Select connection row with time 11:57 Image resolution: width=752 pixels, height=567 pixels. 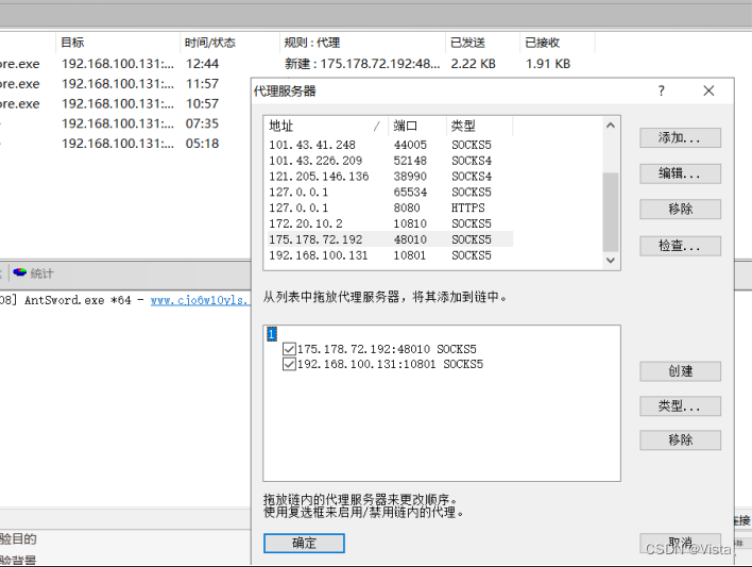point(125,84)
